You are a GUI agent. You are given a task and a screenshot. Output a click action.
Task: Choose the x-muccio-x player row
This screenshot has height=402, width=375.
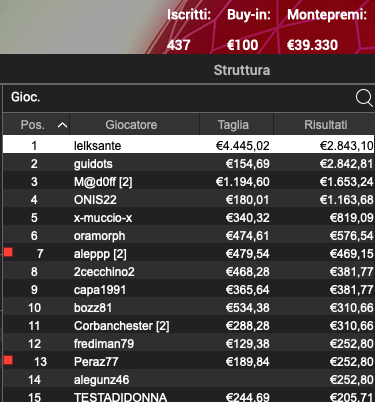click(189, 218)
